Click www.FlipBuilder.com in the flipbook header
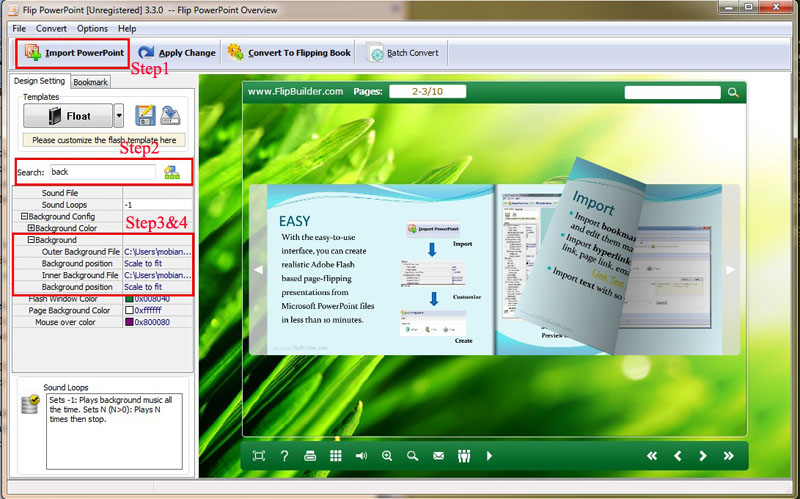The height and width of the screenshot is (499, 800). pos(295,92)
